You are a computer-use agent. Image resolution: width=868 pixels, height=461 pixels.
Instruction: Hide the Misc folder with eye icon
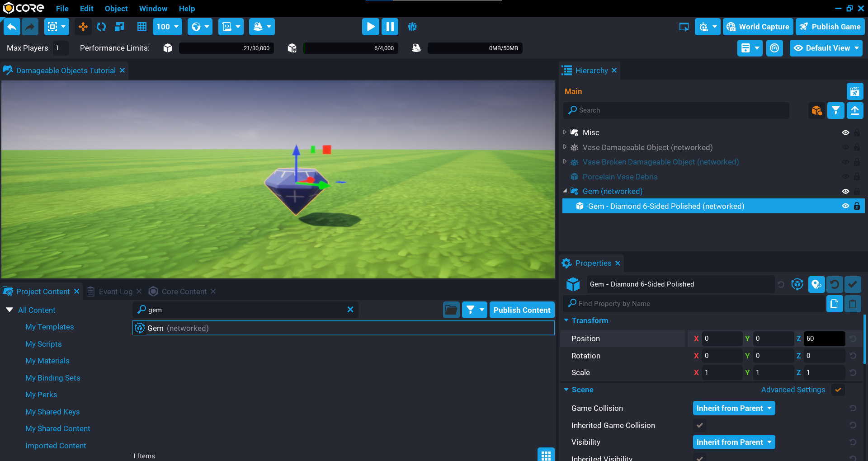tap(845, 132)
